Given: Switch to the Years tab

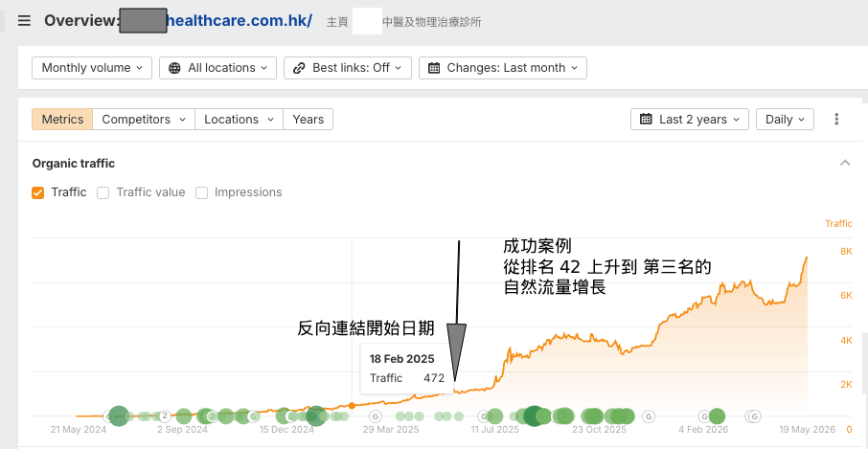Looking at the screenshot, I should pos(308,120).
